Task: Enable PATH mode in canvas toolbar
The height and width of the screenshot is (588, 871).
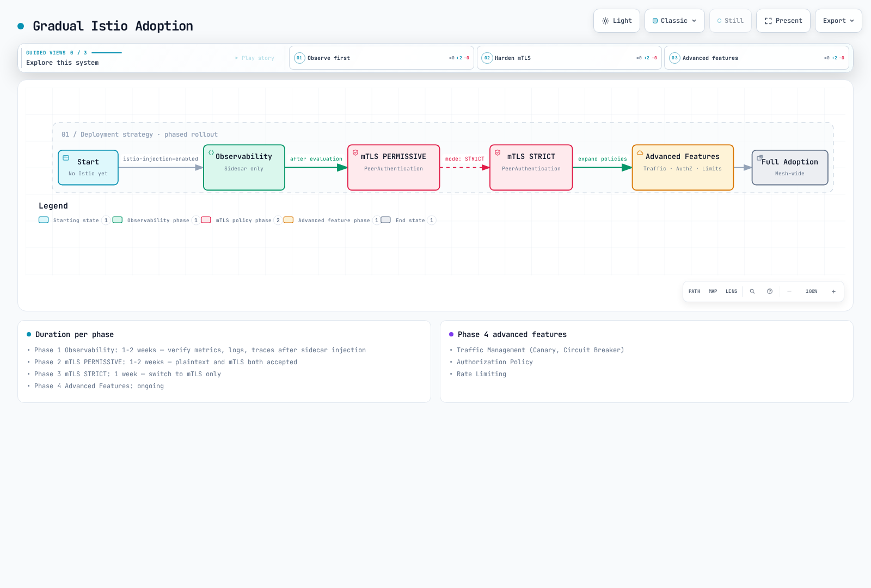Action: coord(694,291)
